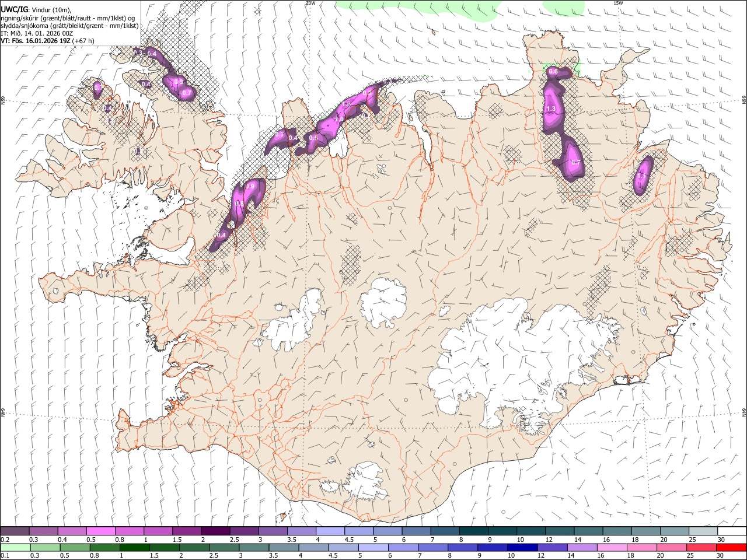
Task: Click the palest green 0.1–0.3 lower legend swatch
Action: tap(15, 547)
